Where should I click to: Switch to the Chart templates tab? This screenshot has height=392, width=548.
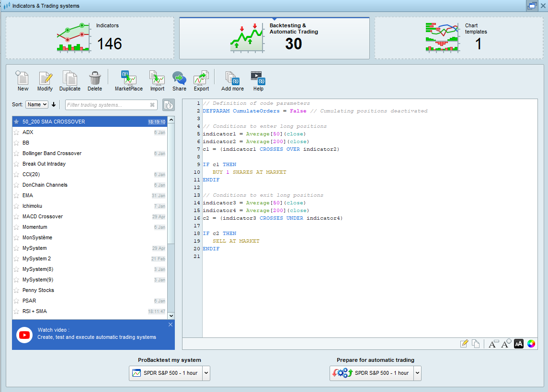coord(459,38)
